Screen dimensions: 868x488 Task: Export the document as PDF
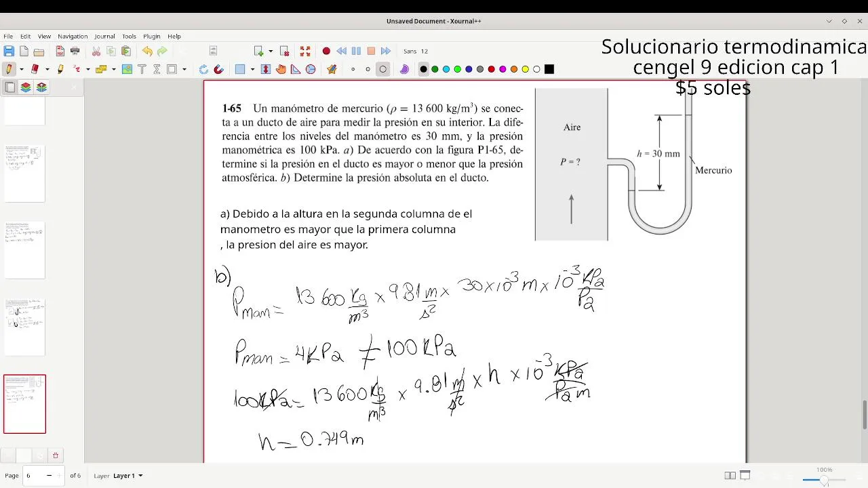60,51
